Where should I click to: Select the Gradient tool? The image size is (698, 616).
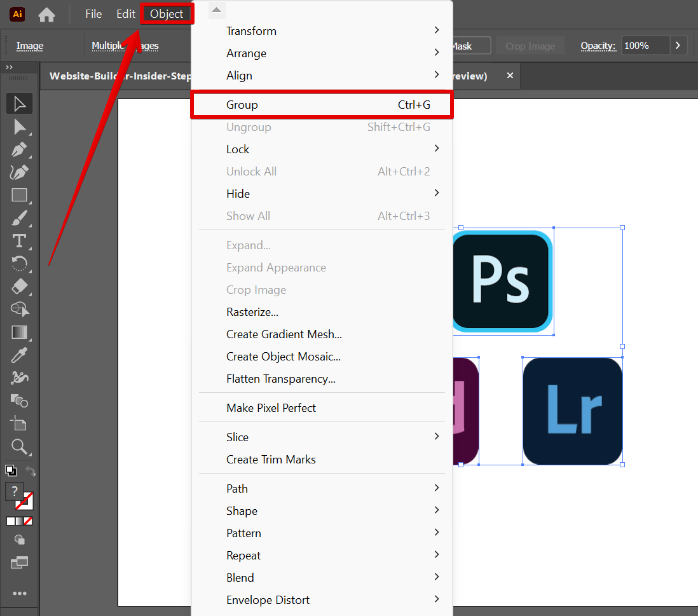coord(19,332)
